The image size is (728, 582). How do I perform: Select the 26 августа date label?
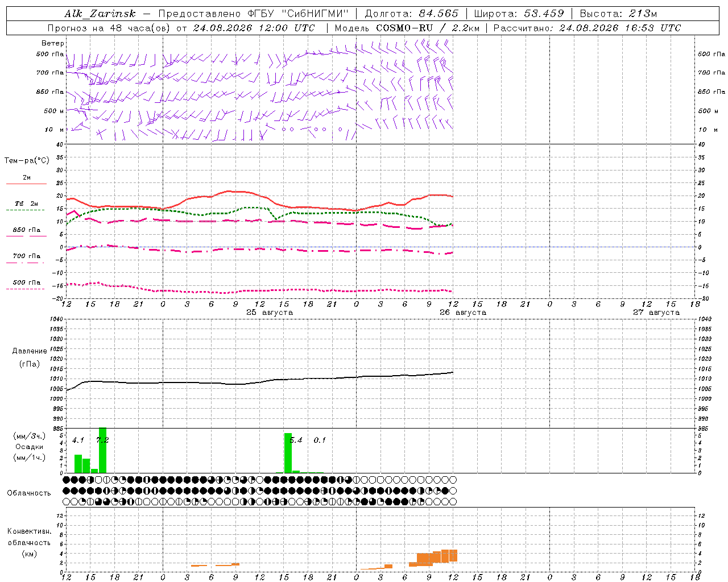point(463,313)
